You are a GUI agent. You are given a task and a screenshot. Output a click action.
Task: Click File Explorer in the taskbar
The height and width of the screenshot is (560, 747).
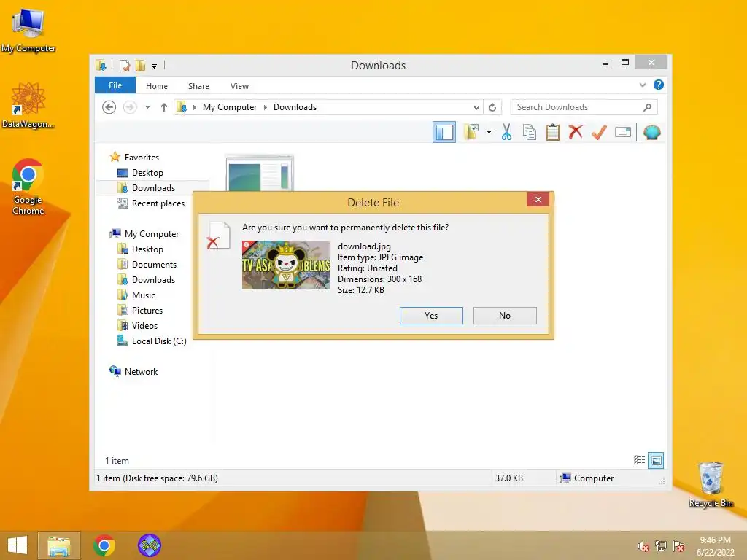[x=59, y=545]
